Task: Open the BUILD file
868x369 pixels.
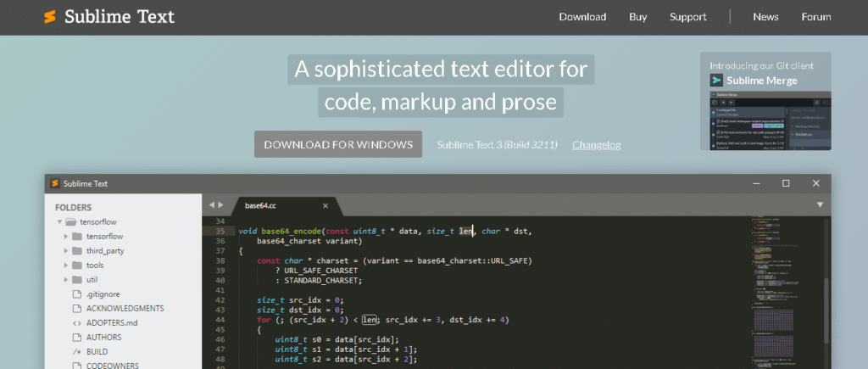Action: 97,352
